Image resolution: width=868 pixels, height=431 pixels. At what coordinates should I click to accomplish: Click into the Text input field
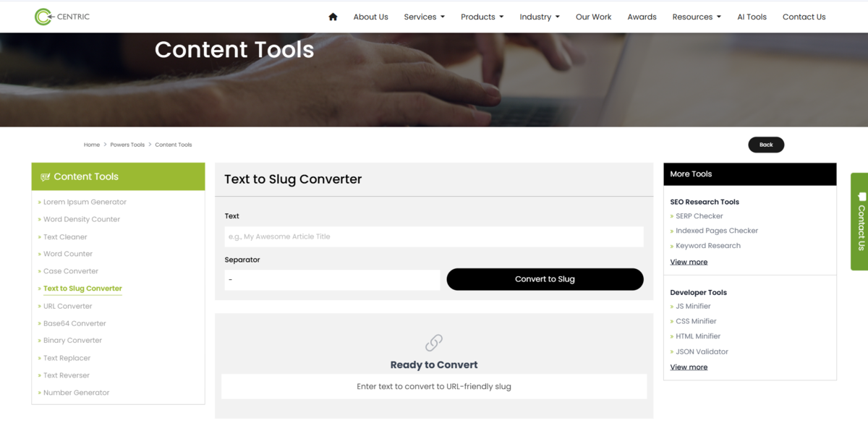(x=434, y=236)
